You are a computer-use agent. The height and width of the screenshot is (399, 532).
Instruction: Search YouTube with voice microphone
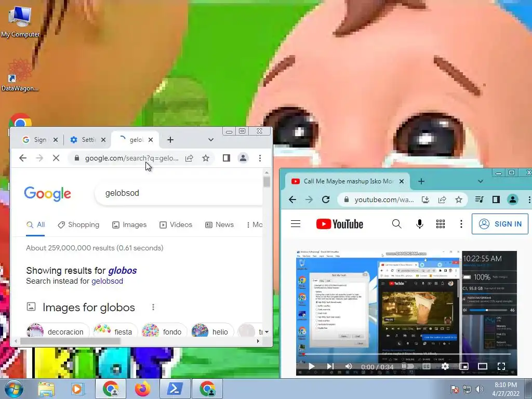420,224
